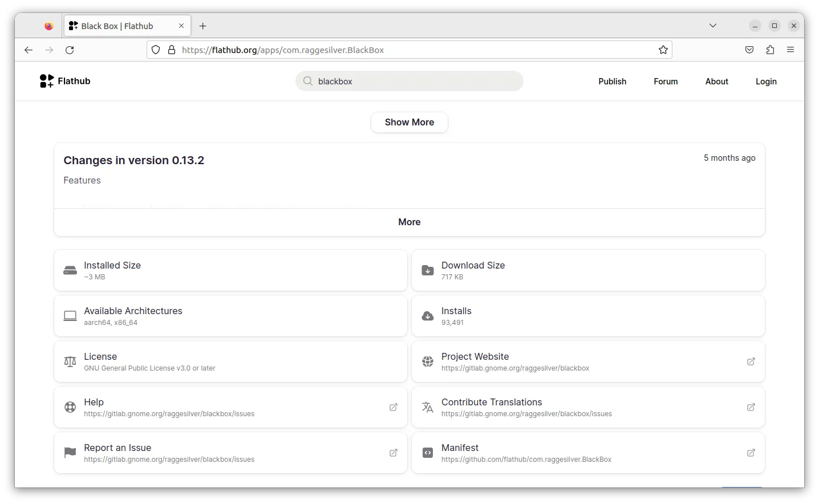
Task: Open the Firefox hamburger application menu
Action: point(790,50)
